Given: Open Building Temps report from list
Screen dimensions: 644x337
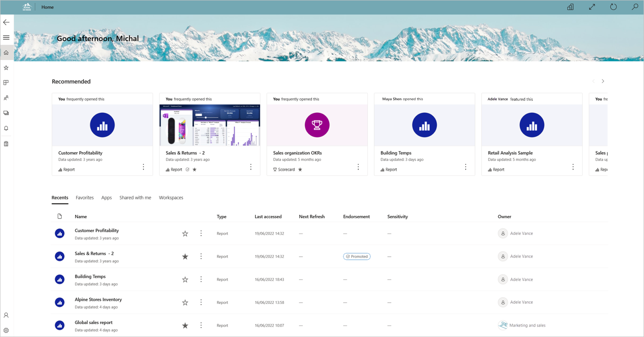Looking at the screenshot, I should [x=90, y=276].
